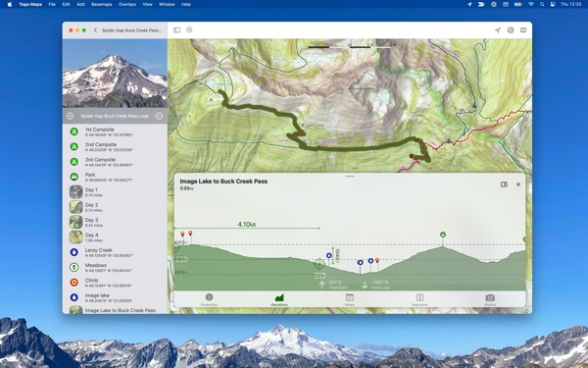The width and height of the screenshot is (588, 368).
Task: Open the map icon in the window toolbar
Action: coord(523,30)
